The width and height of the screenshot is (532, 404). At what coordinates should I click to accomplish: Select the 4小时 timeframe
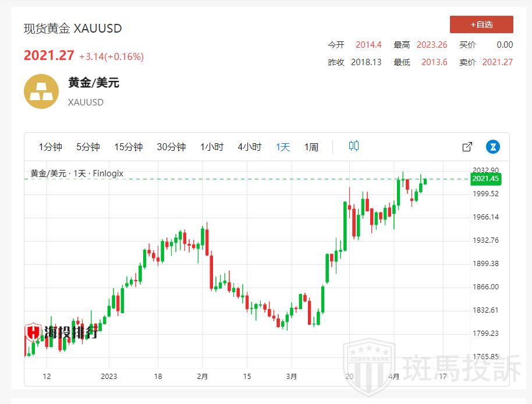coord(249,147)
